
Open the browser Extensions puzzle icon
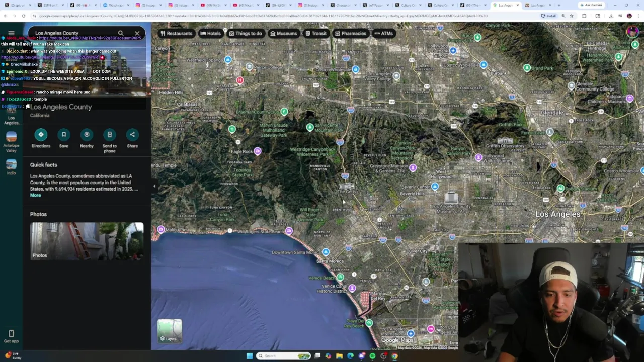click(x=584, y=16)
